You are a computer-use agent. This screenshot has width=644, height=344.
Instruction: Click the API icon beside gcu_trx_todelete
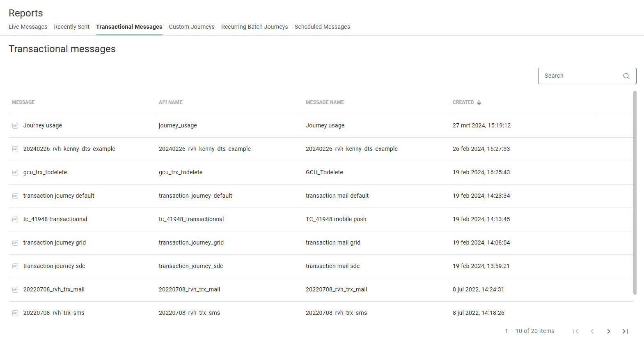click(x=15, y=173)
